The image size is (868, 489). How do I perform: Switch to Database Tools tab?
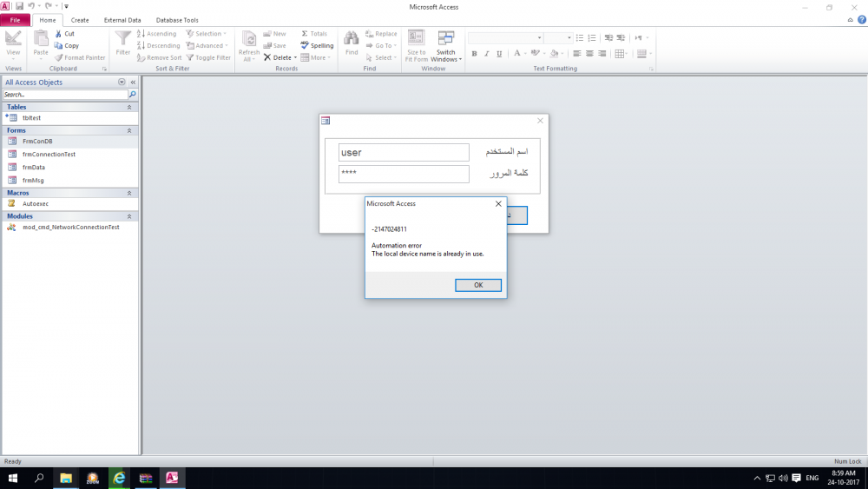coord(177,20)
